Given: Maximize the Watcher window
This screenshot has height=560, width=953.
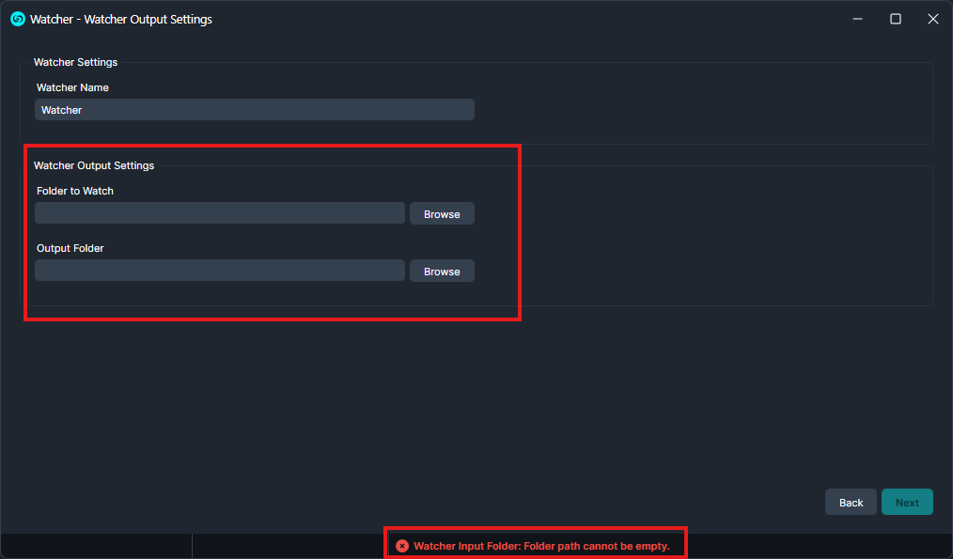Looking at the screenshot, I should coord(896,19).
